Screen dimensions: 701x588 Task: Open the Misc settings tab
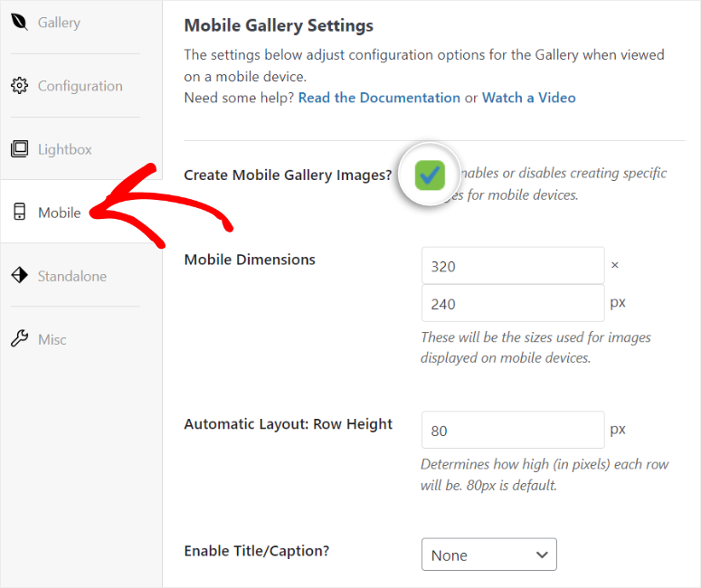pyautogui.click(x=52, y=340)
